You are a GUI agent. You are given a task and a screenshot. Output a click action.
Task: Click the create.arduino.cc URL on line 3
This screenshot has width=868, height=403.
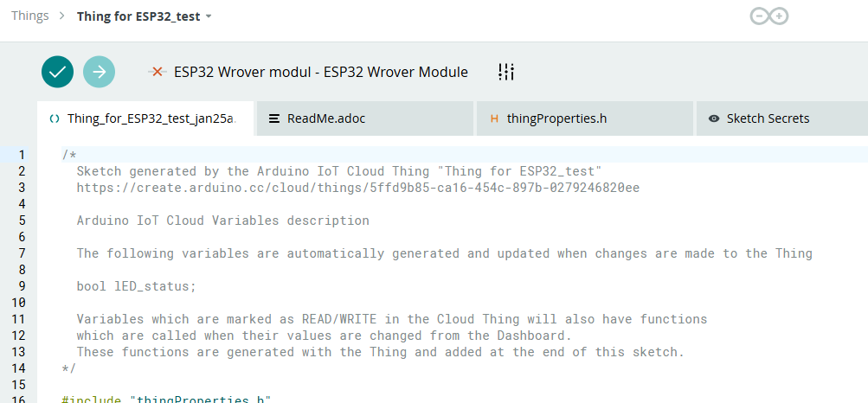pyautogui.click(x=358, y=188)
